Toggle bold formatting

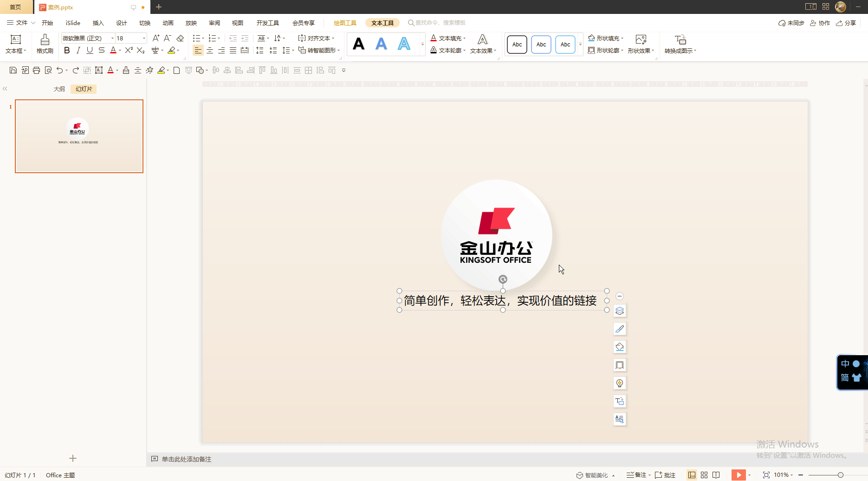point(67,50)
